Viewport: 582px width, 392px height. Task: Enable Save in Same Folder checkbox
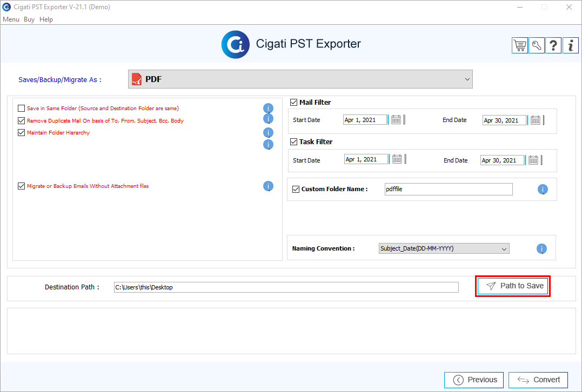tap(21, 109)
